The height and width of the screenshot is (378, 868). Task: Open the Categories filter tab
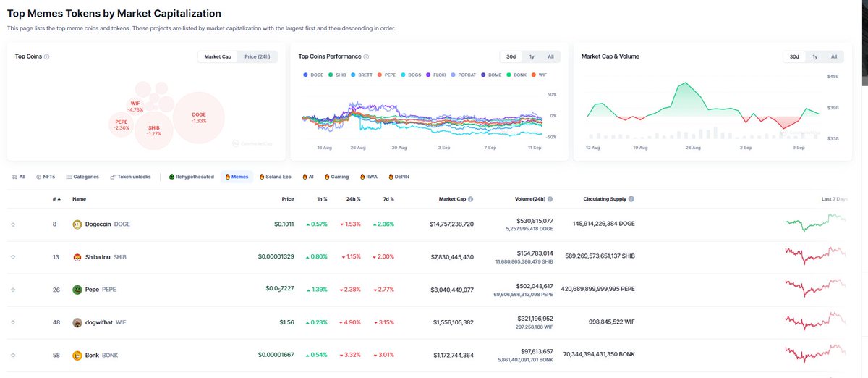[x=82, y=177]
